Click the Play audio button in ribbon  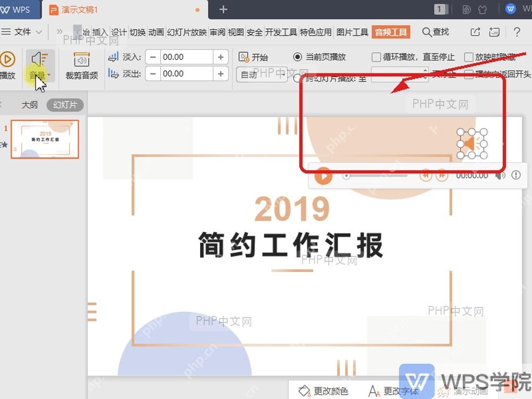coord(7,65)
